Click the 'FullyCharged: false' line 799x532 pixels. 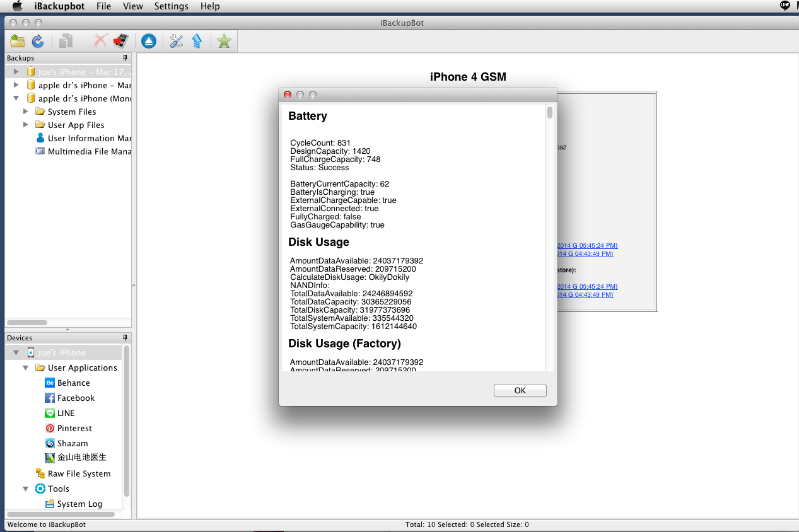tap(326, 217)
